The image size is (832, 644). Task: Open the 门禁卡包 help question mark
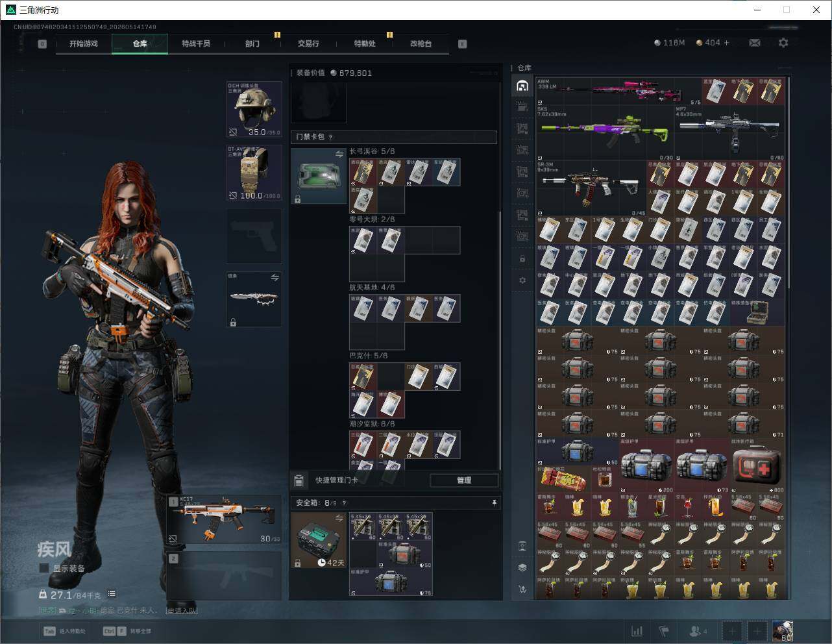[x=330, y=137]
